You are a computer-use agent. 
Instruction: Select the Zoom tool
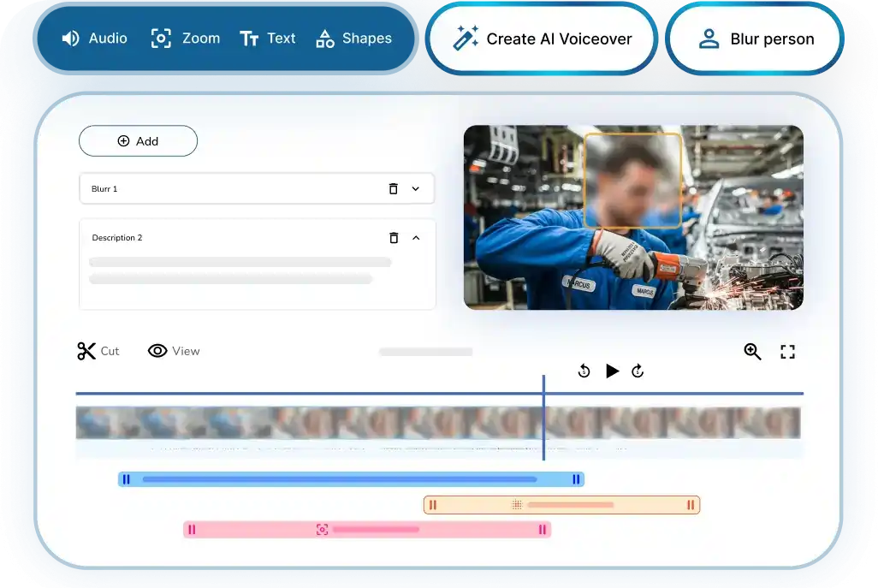coord(185,38)
